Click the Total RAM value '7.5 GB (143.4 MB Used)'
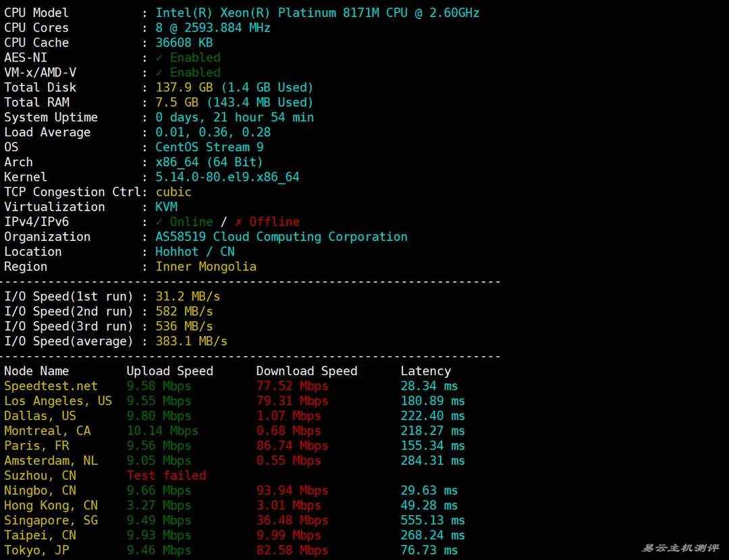Viewport: 729px width, 560px height. coord(234,103)
